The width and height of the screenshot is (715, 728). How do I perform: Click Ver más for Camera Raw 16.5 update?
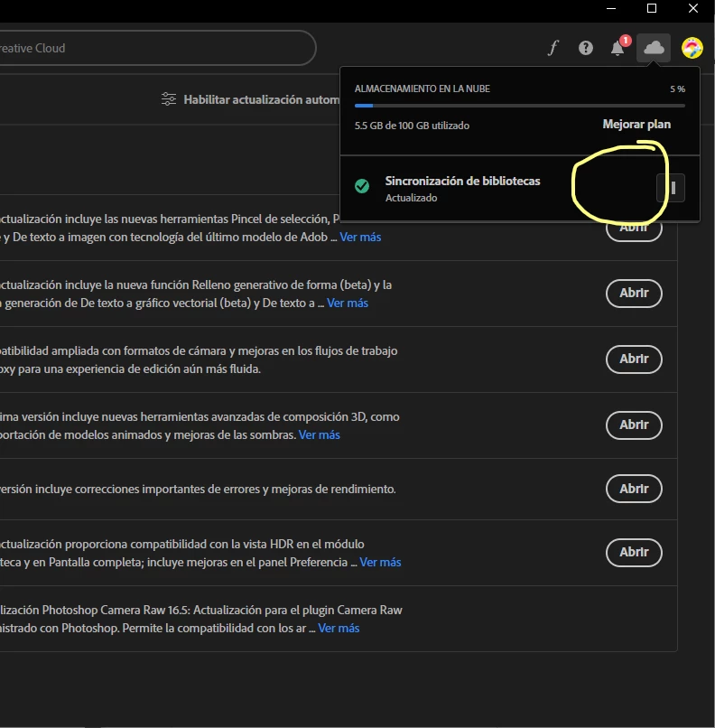[x=339, y=628]
